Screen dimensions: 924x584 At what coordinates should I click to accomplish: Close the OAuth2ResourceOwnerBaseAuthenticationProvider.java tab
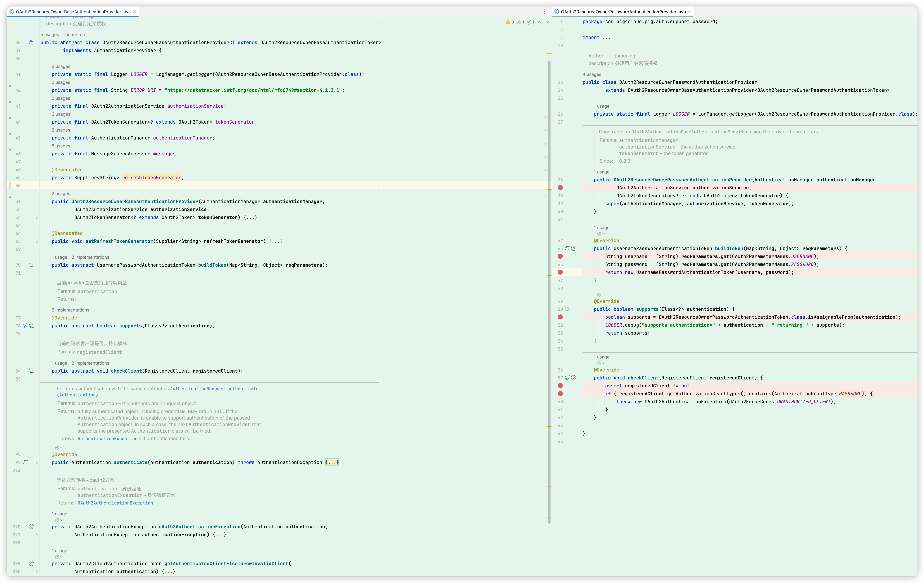coord(134,12)
